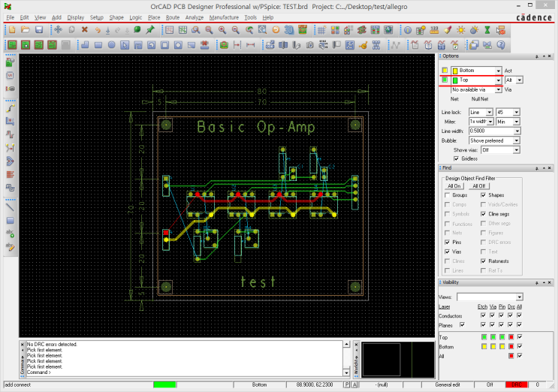Toggle the Top layer All checkbox

(520, 336)
